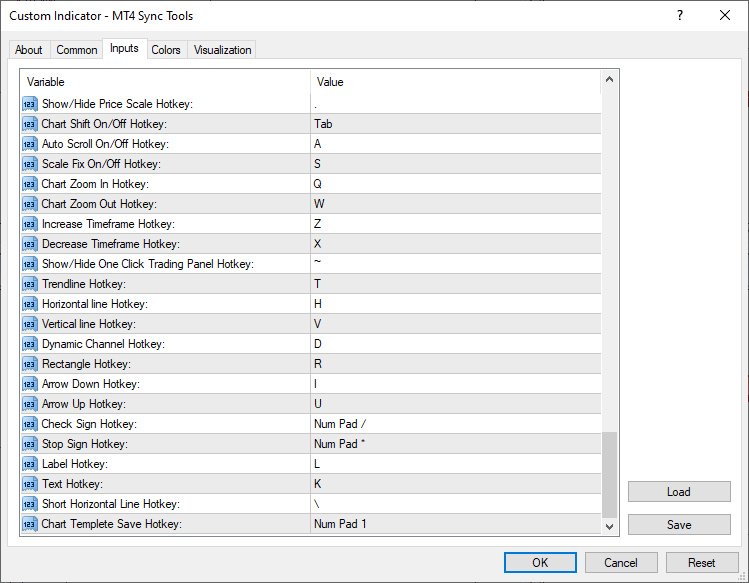This screenshot has height=583, width=749.
Task: Confirm settings with the OK button
Action: [x=540, y=562]
